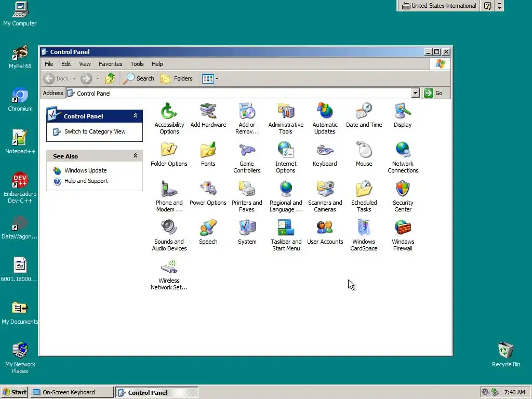The width and height of the screenshot is (532, 399).
Task: Select Embarcadero Dev-C++ desktop shortcut
Action: click(x=20, y=188)
